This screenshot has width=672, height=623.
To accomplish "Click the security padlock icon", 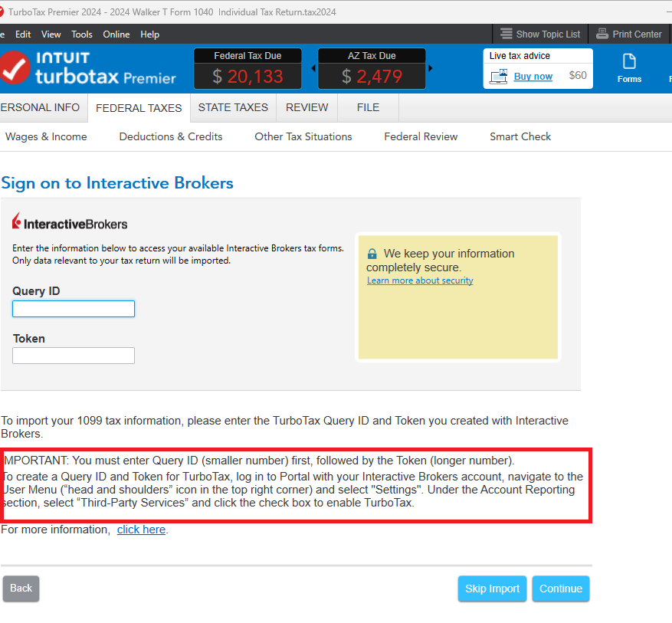I will (x=372, y=254).
